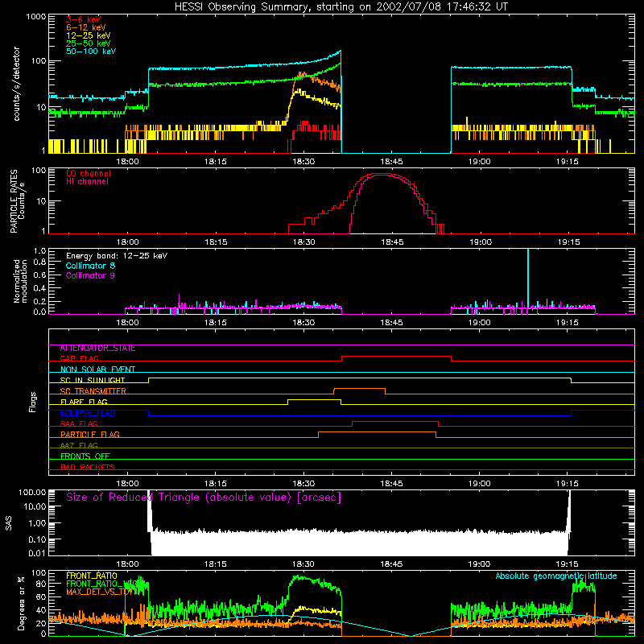Click the ECLIPSE_FLAG label
Viewport: 644px width, 644px height.
pos(88,413)
